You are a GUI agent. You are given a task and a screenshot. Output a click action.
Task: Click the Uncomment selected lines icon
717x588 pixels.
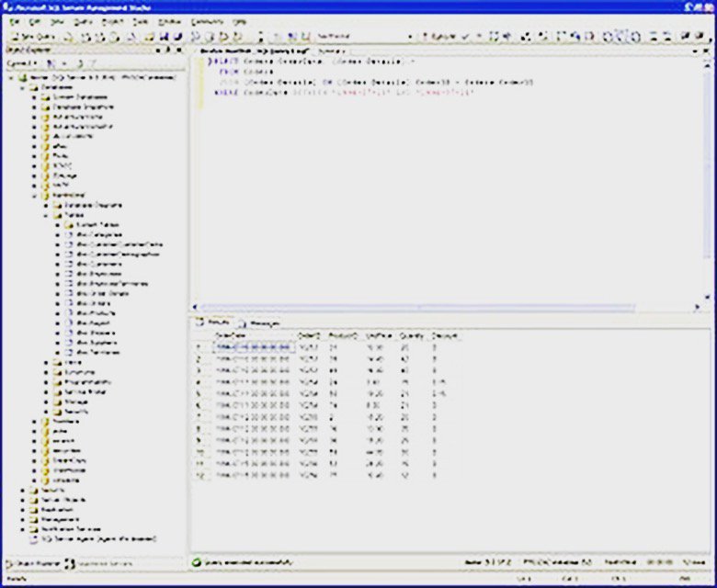click(x=667, y=37)
